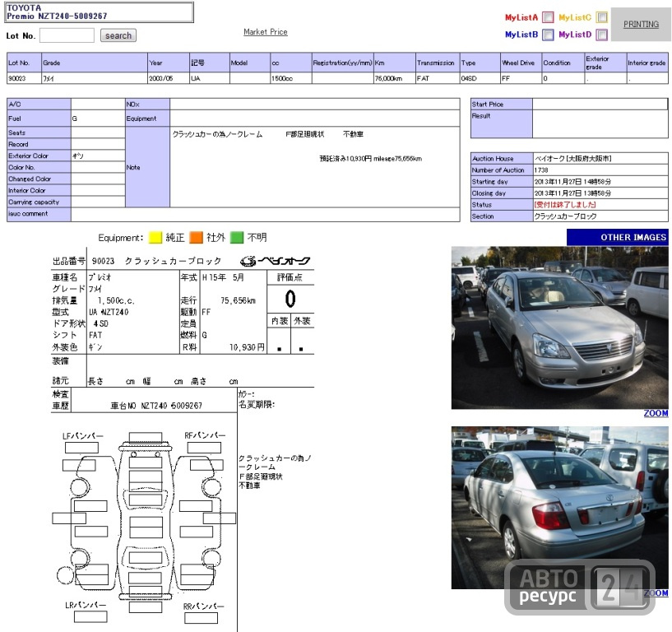This screenshot has width=672, height=632.
Task: Click the Closing day date value
Action: tap(572, 193)
